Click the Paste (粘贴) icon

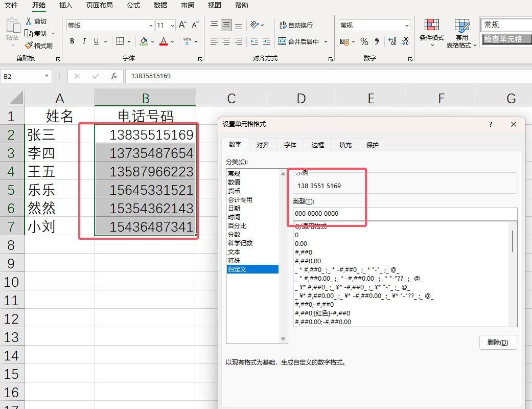click(x=13, y=26)
